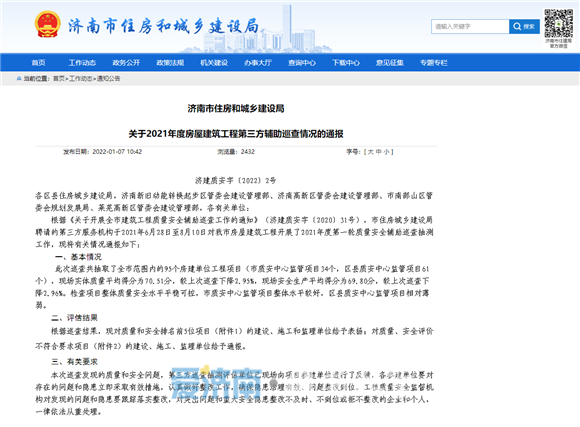Open the 政策法规 navigation menu
Image resolution: width=580 pixels, height=427 pixels.
(x=170, y=63)
